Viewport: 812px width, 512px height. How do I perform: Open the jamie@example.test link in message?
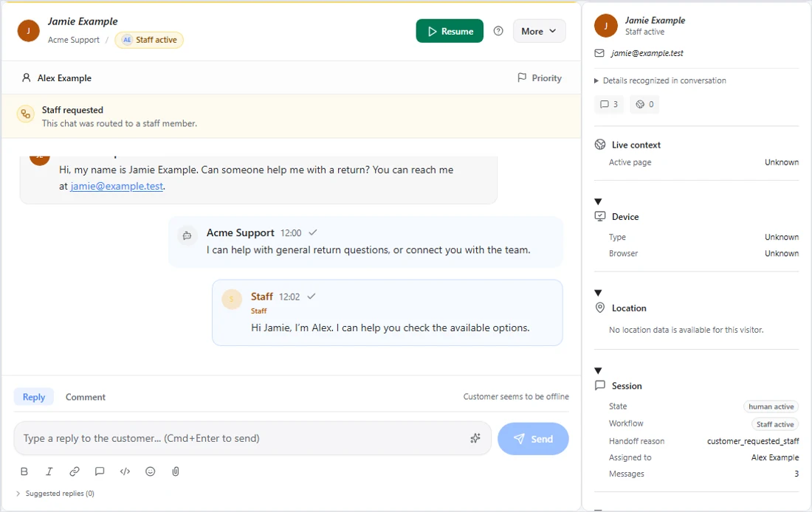[x=117, y=186]
